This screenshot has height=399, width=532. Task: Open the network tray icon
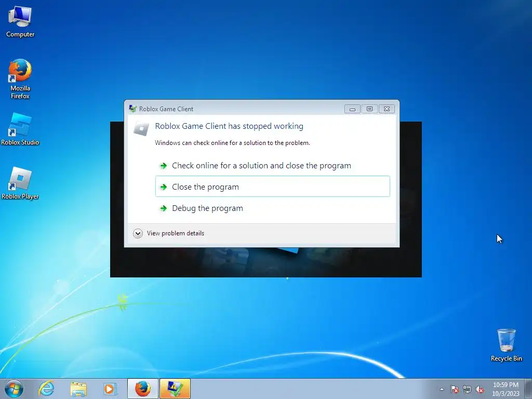467,389
